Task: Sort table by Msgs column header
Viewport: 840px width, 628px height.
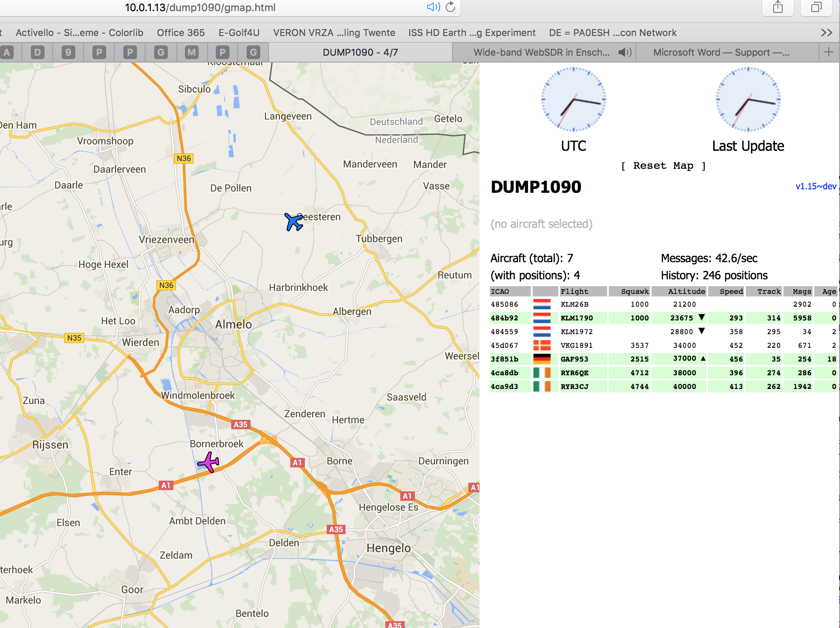Action: coord(798,291)
